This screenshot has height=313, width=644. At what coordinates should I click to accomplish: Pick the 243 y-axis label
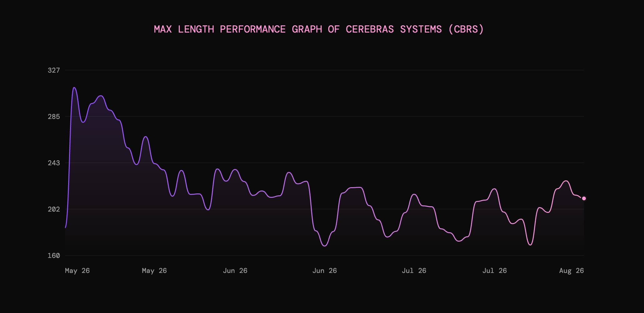[x=53, y=163]
